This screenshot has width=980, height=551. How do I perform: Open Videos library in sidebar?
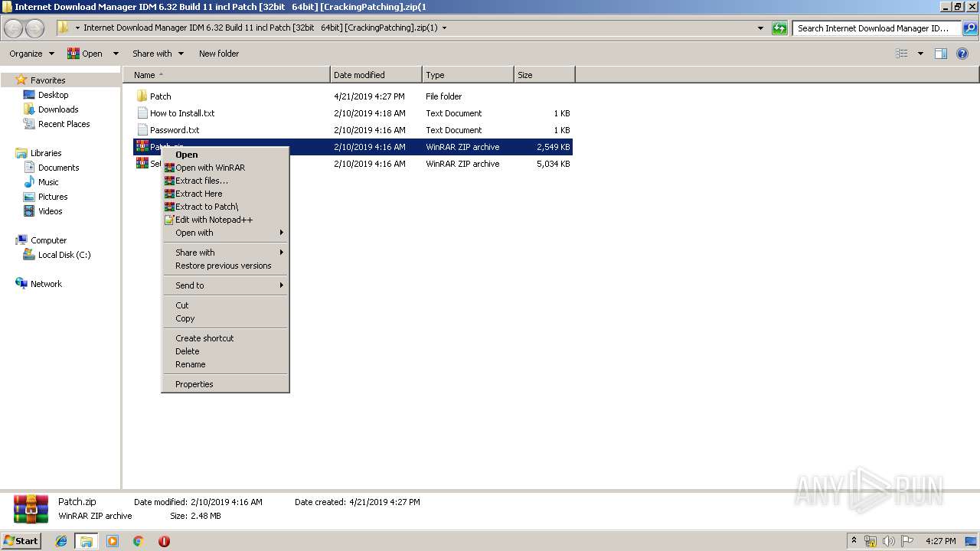click(50, 211)
